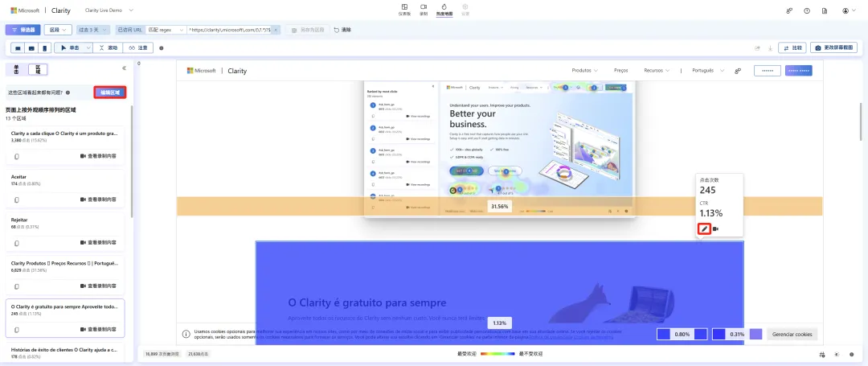The image size is (868, 366).
Task: Copy the 'Clarity a cada clique' area entry
Action: (x=17, y=157)
